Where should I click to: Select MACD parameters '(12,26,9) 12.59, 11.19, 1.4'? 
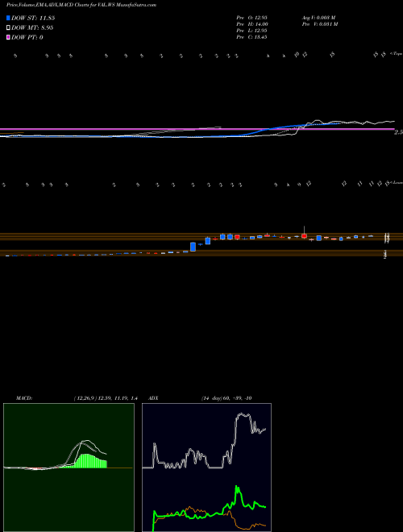pos(105,398)
